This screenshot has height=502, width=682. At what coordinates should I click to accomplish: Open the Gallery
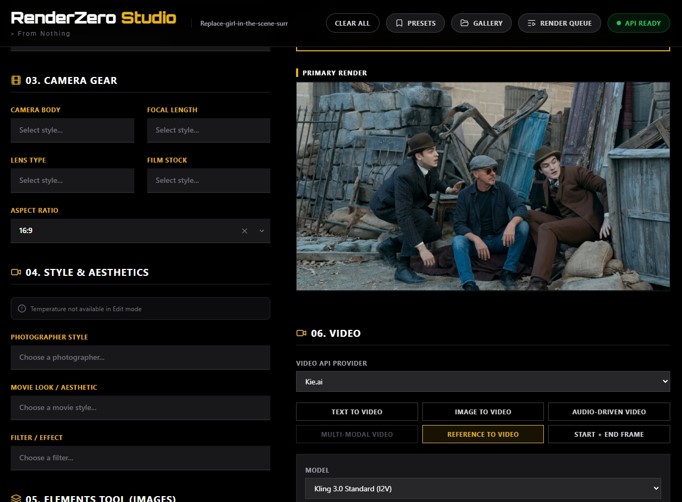click(481, 23)
